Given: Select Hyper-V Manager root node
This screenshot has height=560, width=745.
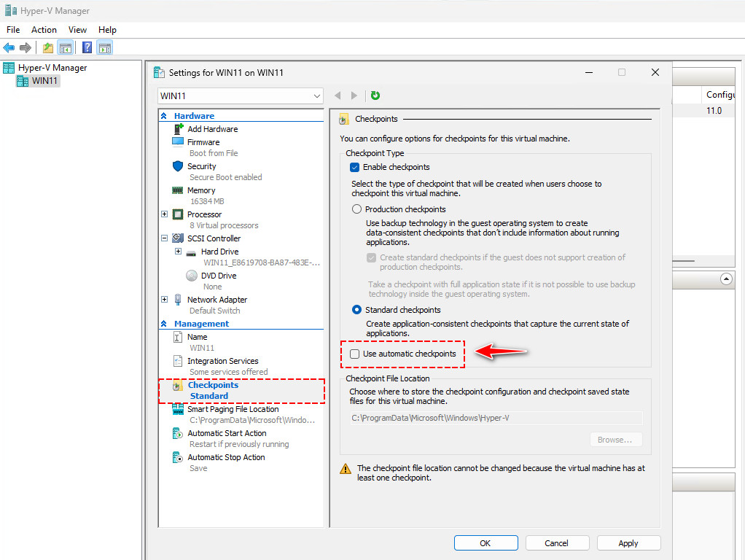Looking at the screenshot, I should pos(52,68).
